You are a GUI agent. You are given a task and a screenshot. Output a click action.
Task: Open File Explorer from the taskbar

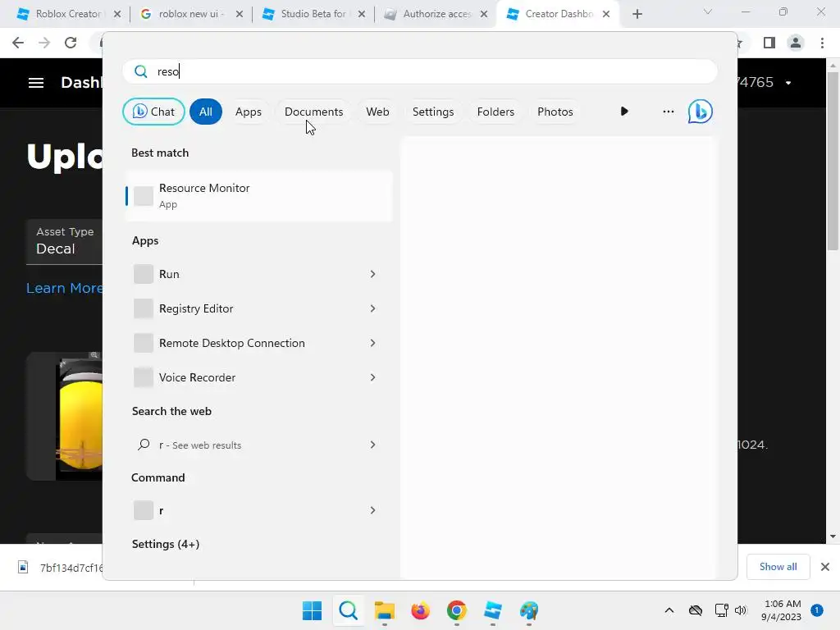tap(384, 610)
